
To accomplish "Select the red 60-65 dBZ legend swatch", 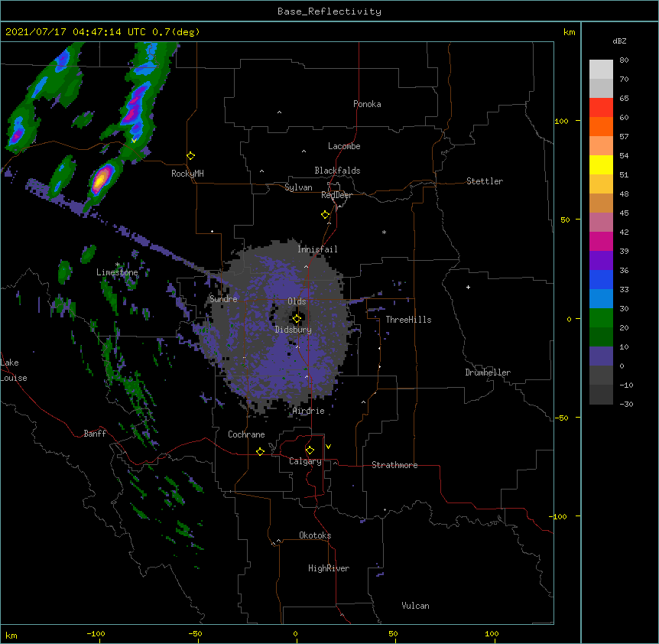I will (x=601, y=108).
